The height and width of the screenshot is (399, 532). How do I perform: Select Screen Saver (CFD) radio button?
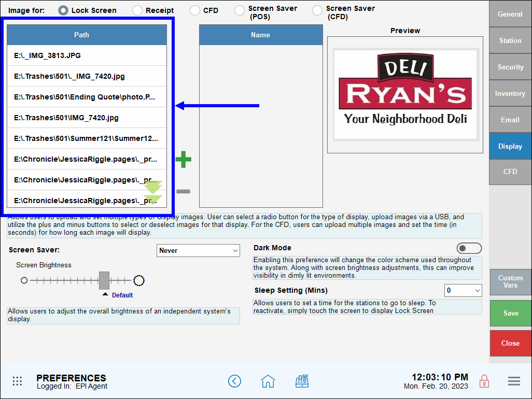(x=317, y=10)
